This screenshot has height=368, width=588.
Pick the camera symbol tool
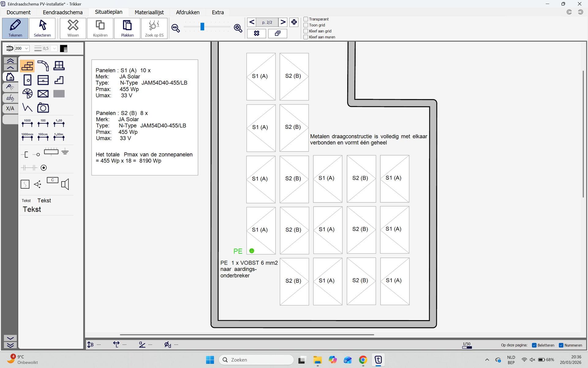(x=43, y=108)
